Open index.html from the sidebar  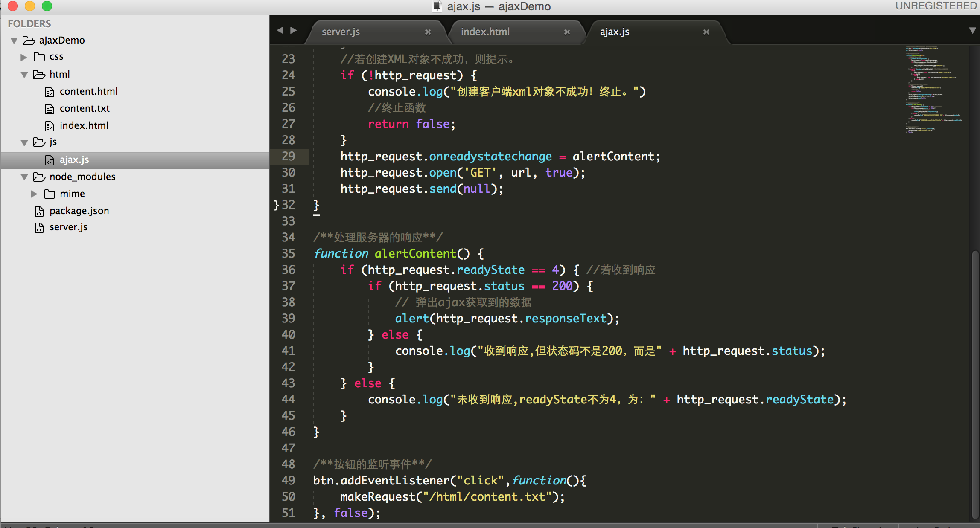coord(84,125)
